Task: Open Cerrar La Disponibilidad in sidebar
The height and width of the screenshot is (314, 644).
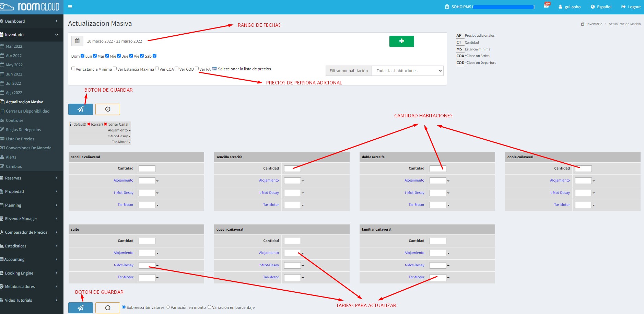Action: coord(27,111)
